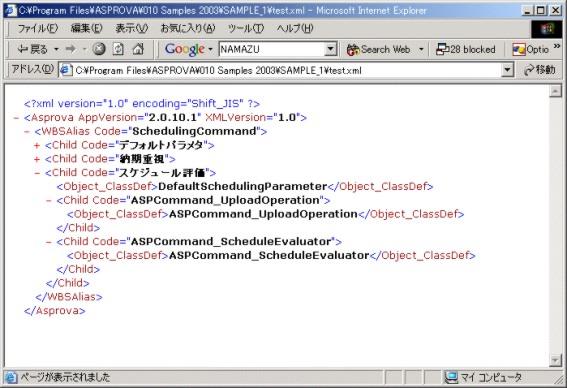
Task: Minimize the Internet Explorer window
Action: (x=528, y=10)
